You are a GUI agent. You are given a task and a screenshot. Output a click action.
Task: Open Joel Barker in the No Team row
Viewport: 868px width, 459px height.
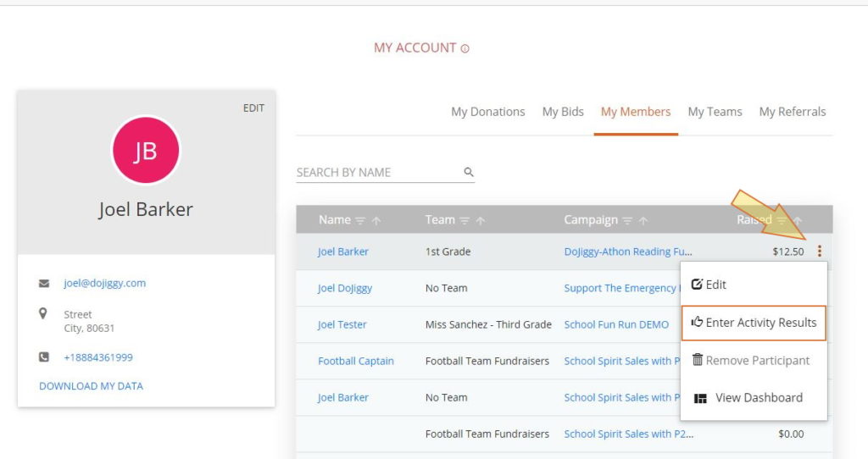pyautogui.click(x=342, y=398)
